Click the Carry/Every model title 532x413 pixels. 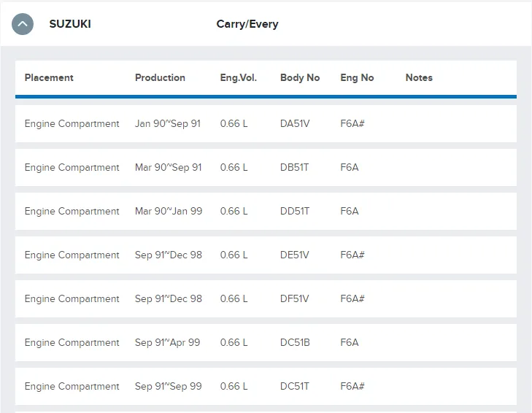[x=247, y=24]
